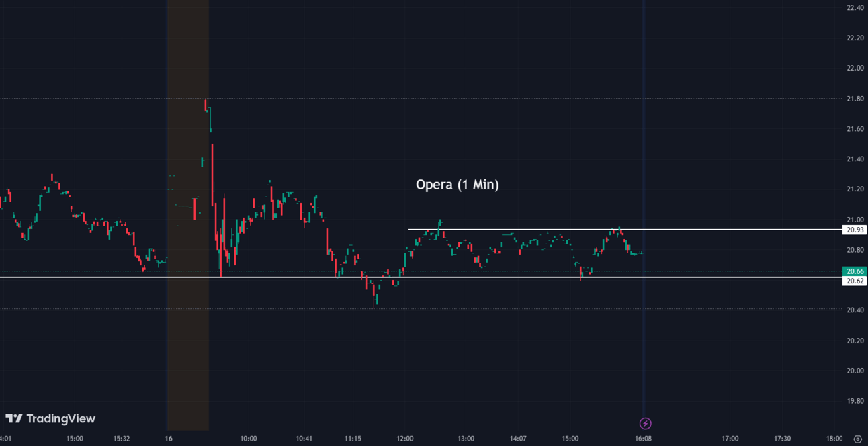Click the 14:07 time axis label
This screenshot has height=446, width=868.
(x=518, y=439)
